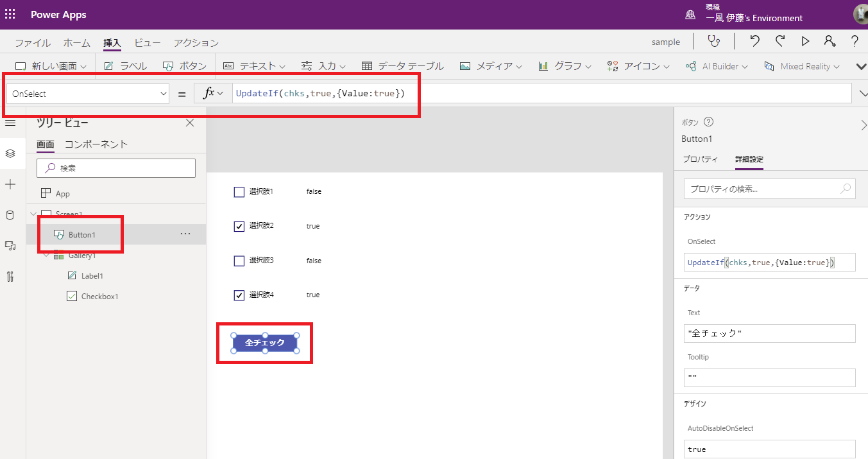Open the property selector showing OnSelect
This screenshot has width=868, height=459.
pos(87,93)
